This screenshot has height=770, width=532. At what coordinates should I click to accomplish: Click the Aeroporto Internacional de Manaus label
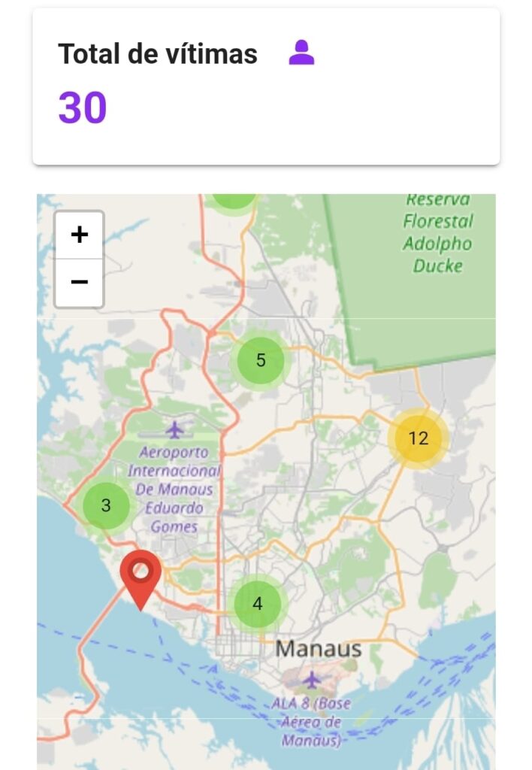(x=174, y=489)
